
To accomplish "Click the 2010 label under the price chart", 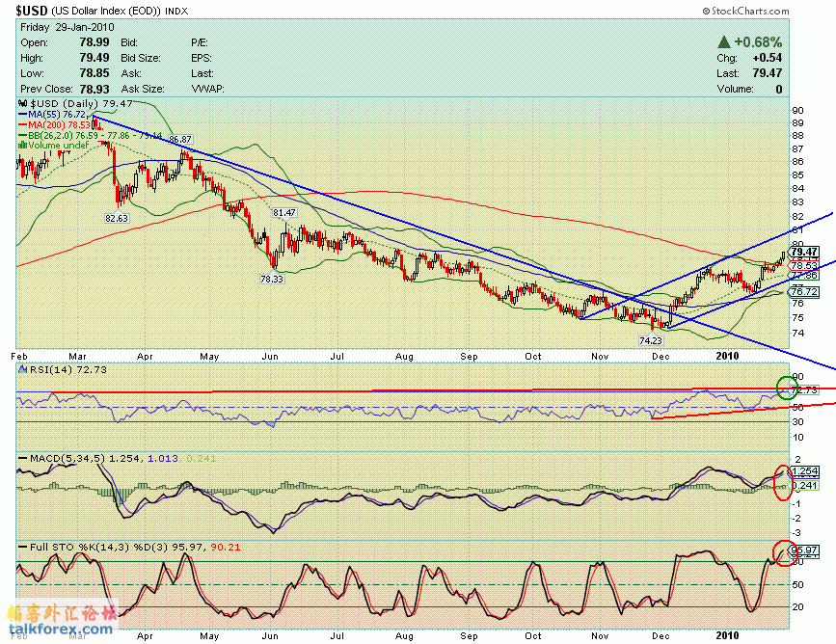I will [727, 356].
